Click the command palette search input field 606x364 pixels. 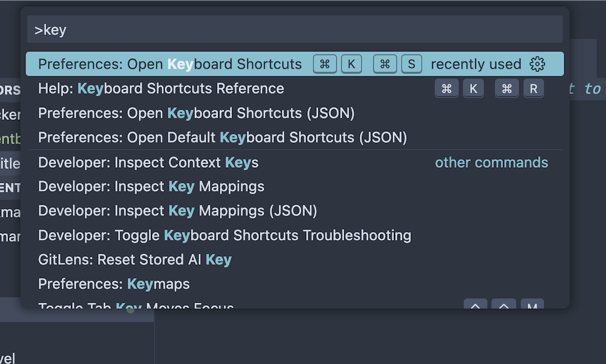coord(295,28)
